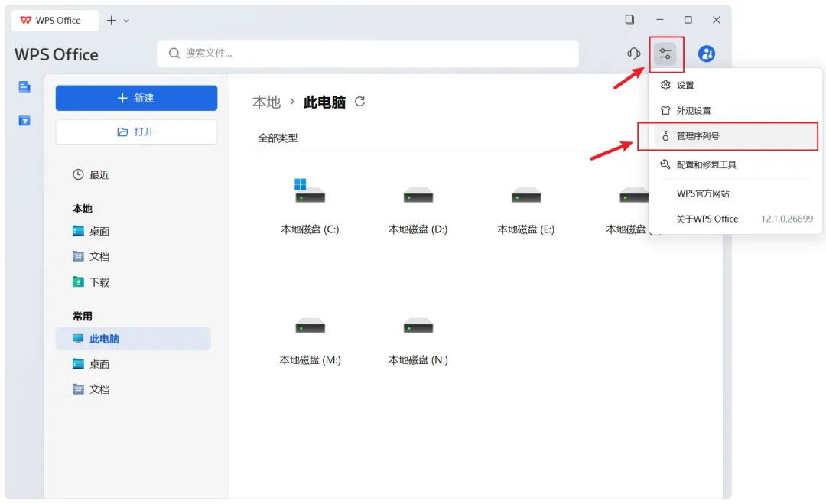826x504 pixels.
Task: Click the calendar icon in left rail
Action: (x=24, y=121)
